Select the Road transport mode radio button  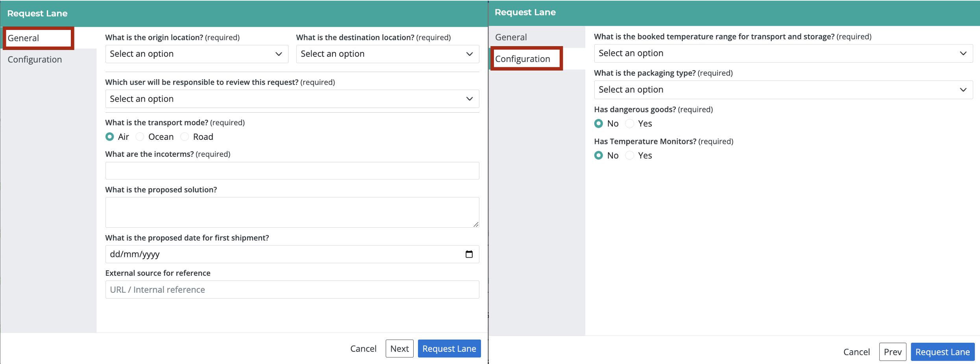point(185,137)
